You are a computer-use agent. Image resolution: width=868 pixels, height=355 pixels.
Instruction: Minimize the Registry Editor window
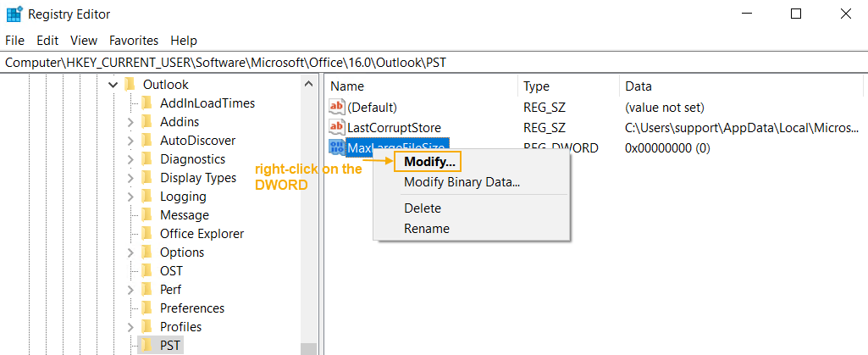click(746, 14)
